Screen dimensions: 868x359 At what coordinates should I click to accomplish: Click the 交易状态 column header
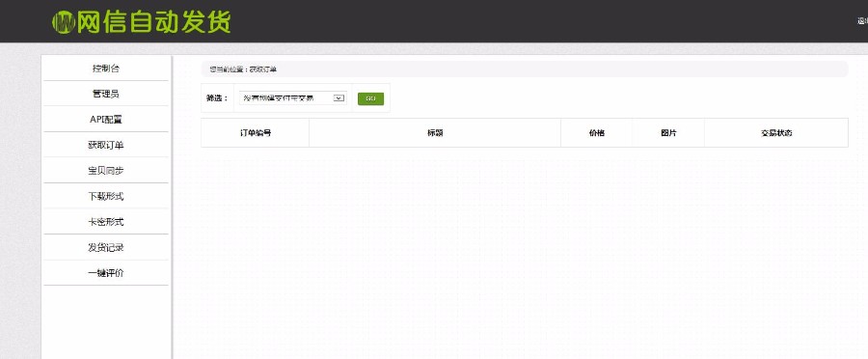(x=776, y=133)
